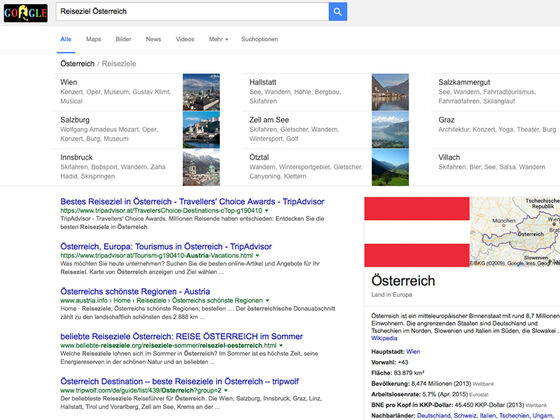
Task: Open the Österreich map in knowledge panel
Action: click(x=515, y=232)
